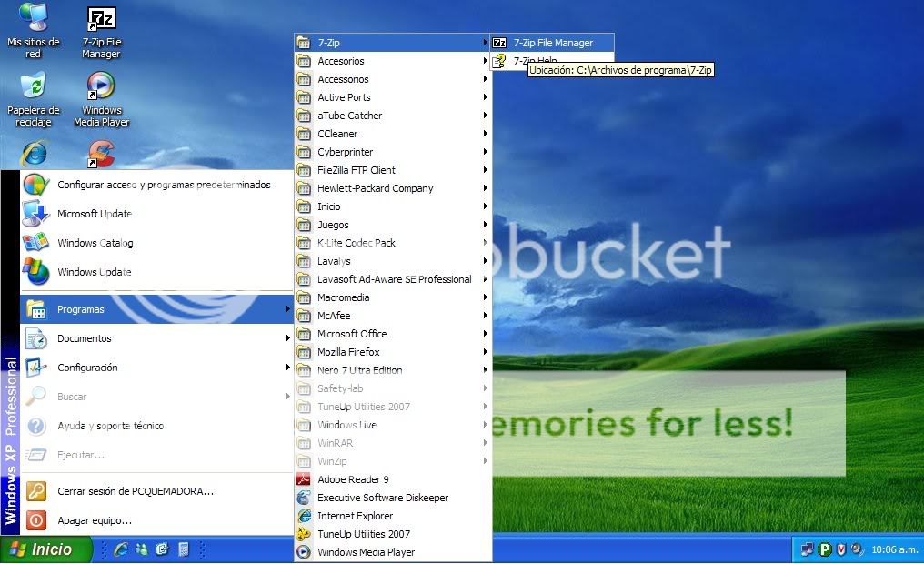Open the Windows Live program folder
The height and width of the screenshot is (564, 924).
[x=393, y=425]
